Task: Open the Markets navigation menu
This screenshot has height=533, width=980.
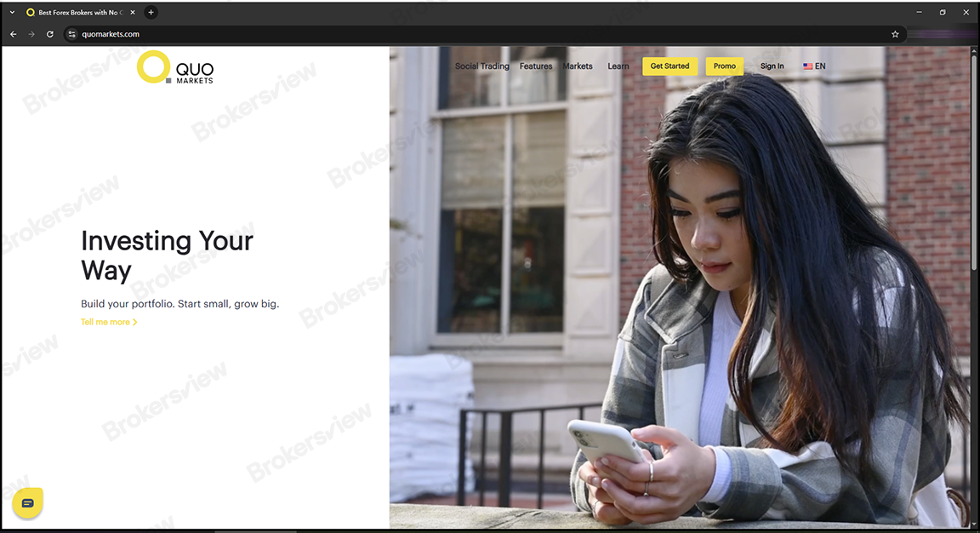Action: pyautogui.click(x=578, y=66)
